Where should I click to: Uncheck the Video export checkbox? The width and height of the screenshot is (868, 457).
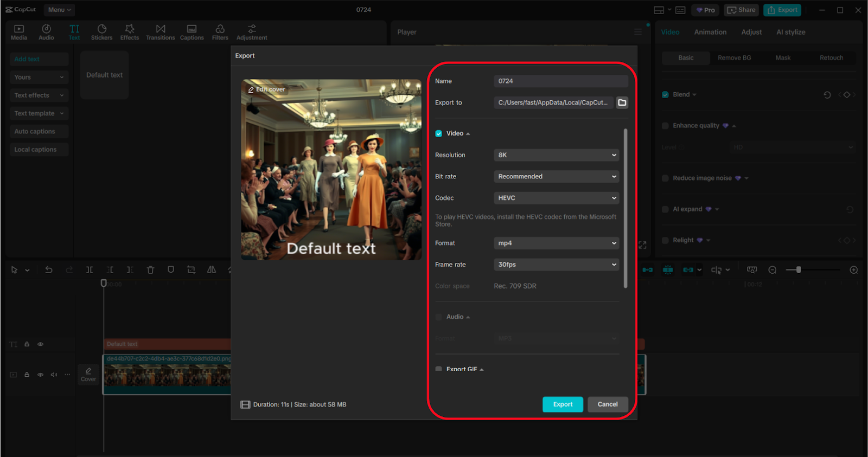pyautogui.click(x=438, y=133)
